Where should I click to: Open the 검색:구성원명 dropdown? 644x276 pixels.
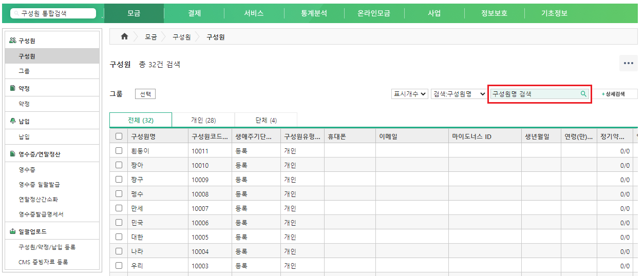coord(459,94)
